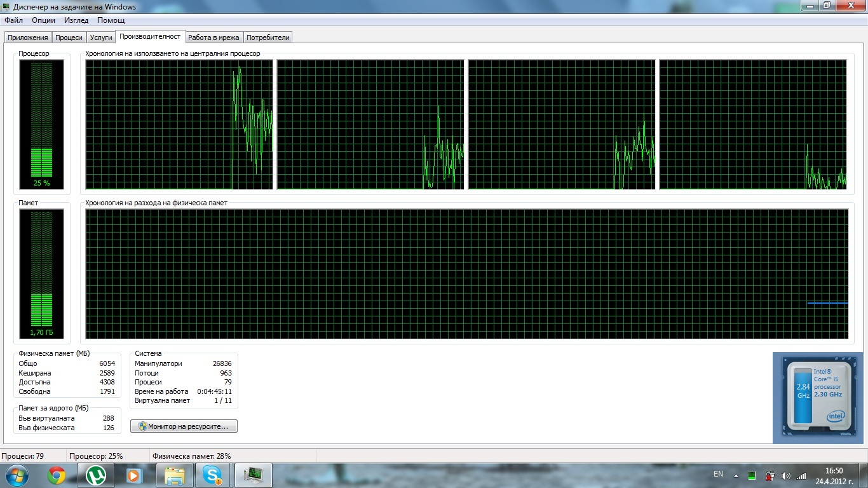Select the Производителност tab
Screen dimensions: 868x488
coord(150,37)
